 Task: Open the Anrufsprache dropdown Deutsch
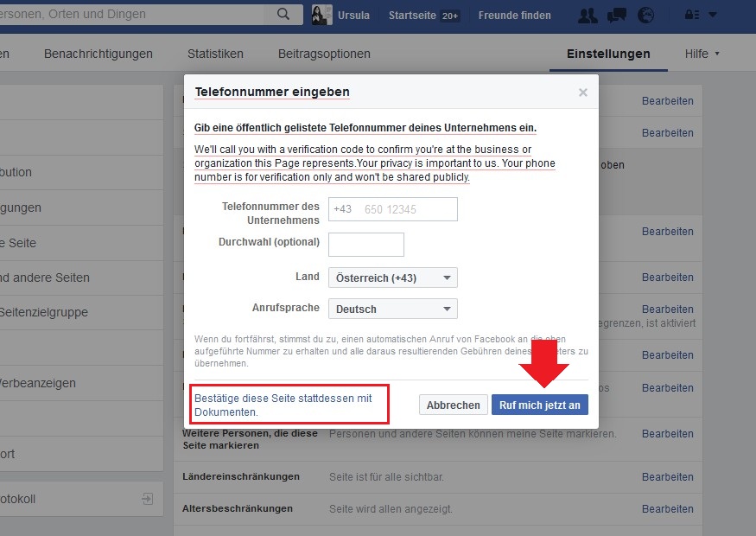click(x=393, y=309)
